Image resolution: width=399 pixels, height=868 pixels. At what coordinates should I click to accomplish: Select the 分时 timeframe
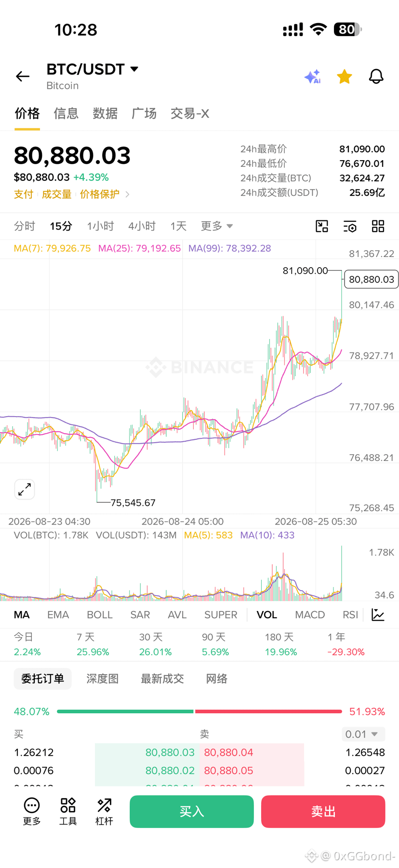click(x=25, y=226)
